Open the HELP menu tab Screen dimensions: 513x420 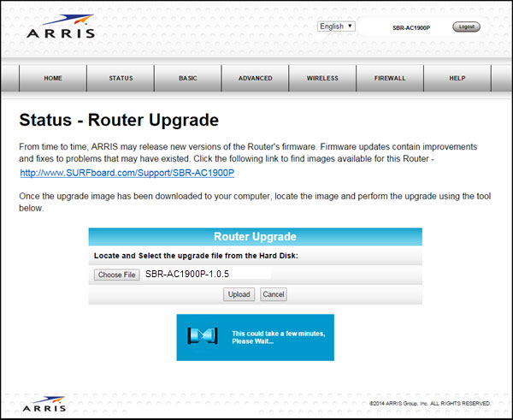(457, 78)
